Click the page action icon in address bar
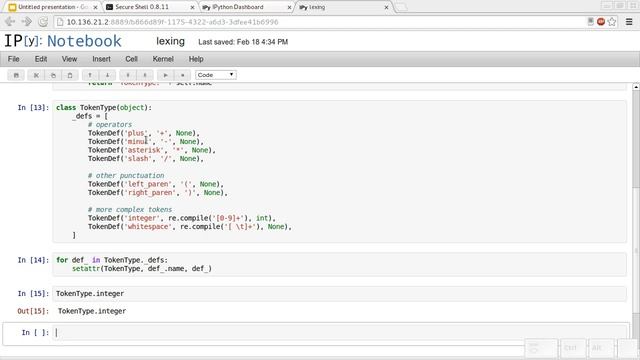Image resolution: width=640 pixels, height=360 pixels. pos(591,22)
